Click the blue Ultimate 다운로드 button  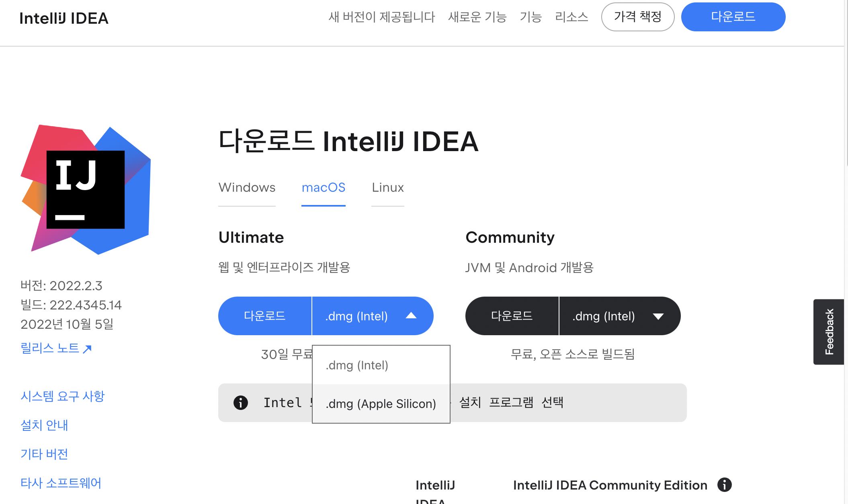[x=265, y=316]
